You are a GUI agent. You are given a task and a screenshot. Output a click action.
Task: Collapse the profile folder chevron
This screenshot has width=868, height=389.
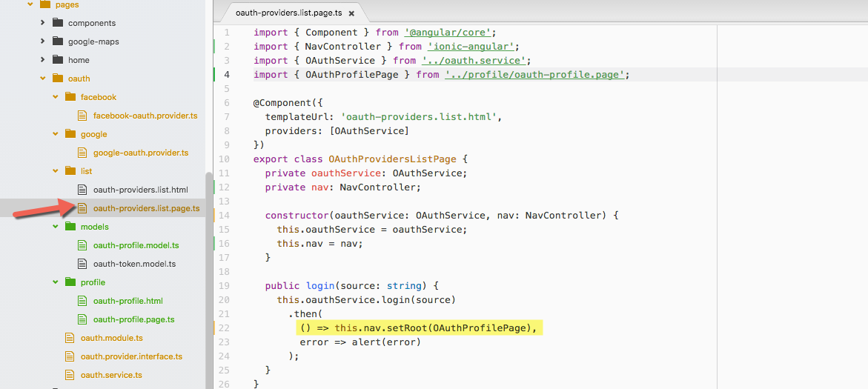click(x=56, y=282)
